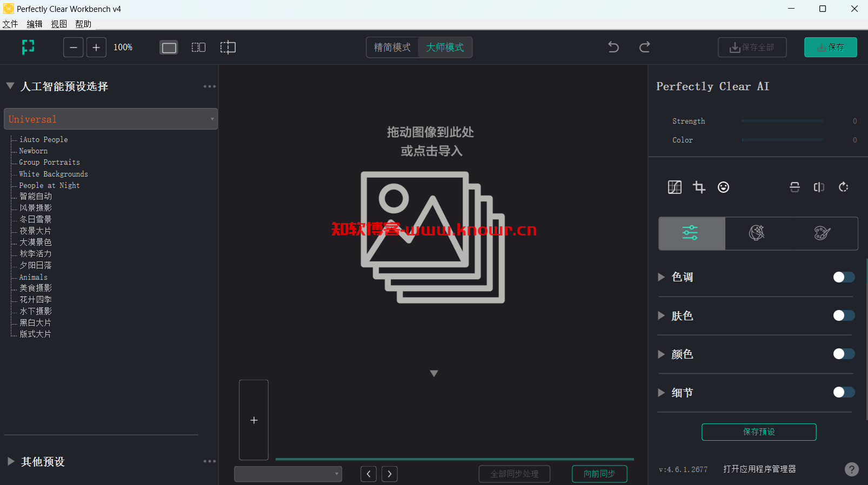Go to next image arrow button
The width and height of the screenshot is (868, 485).
tap(390, 474)
